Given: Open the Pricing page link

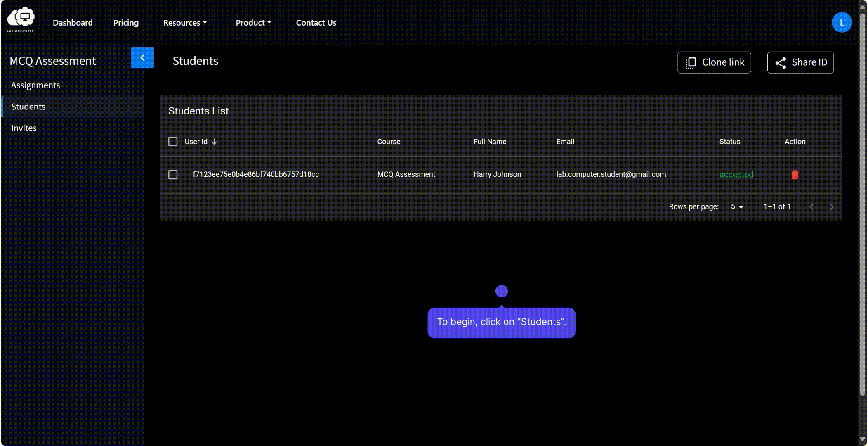Looking at the screenshot, I should [x=126, y=23].
